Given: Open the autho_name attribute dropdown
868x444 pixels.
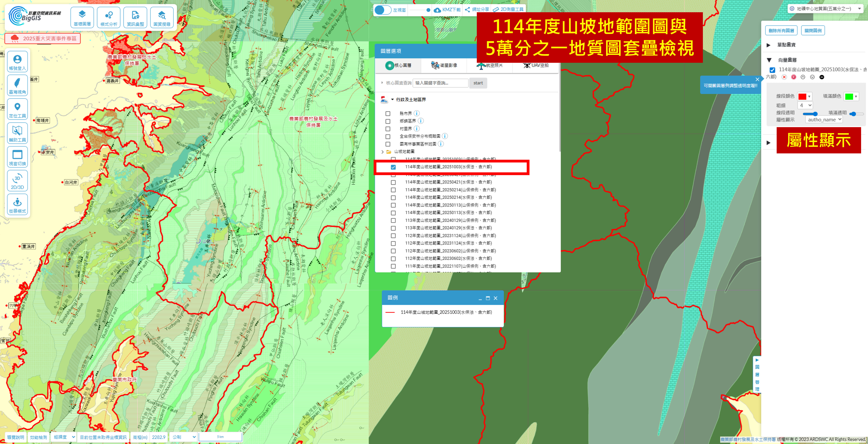Looking at the screenshot, I should pos(824,120).
